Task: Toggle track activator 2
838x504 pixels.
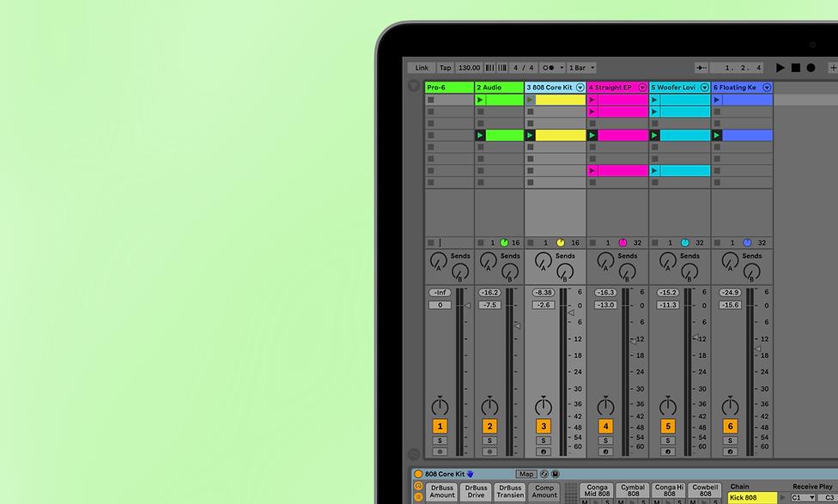Action: pos(489,426)
